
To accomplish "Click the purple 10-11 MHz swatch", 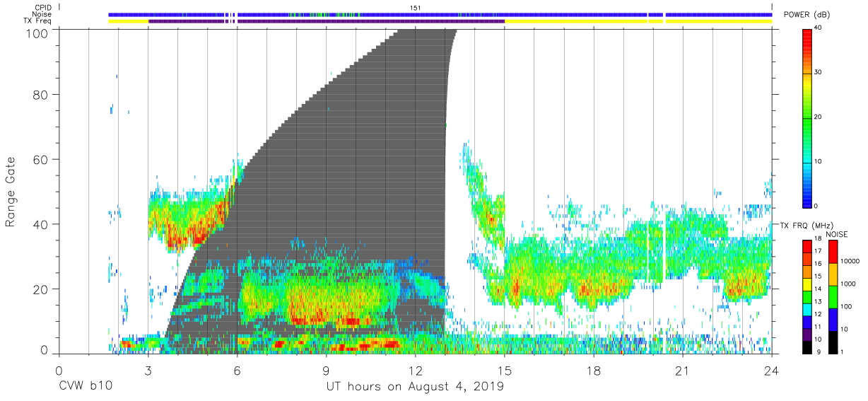I will click(x=808, y=335).
